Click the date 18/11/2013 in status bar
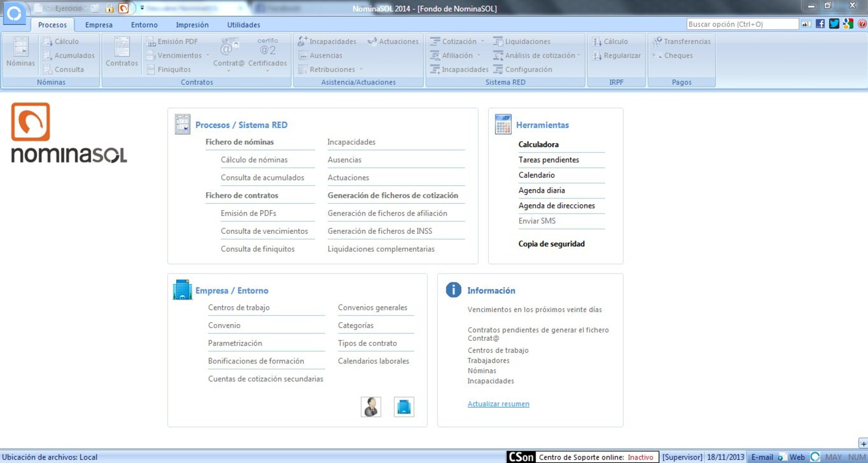 726,457
